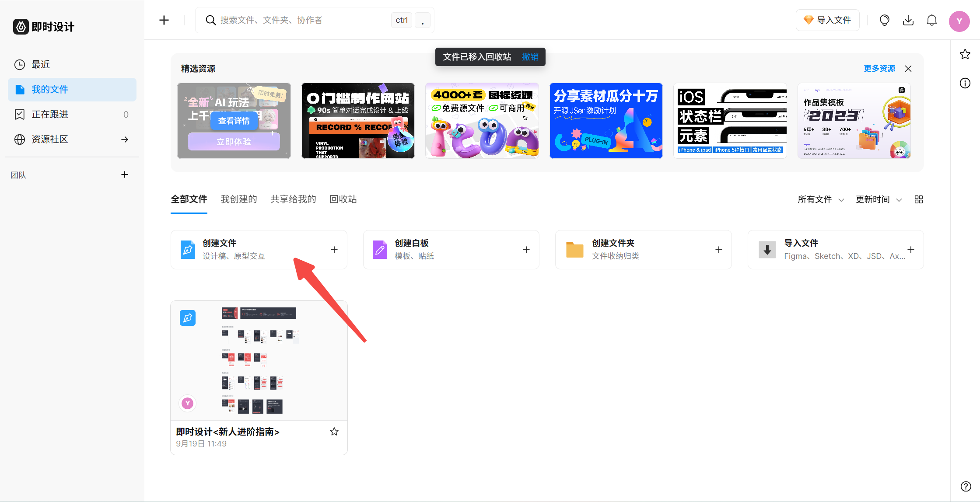Click the lightbulb tips icon in header
This screenshot has width=980, height=502.
[x=884, y=20]
